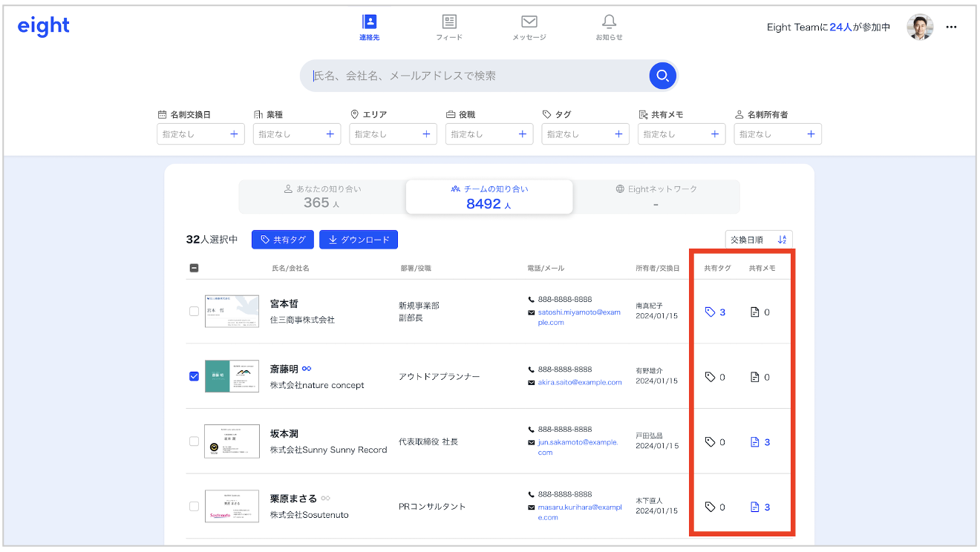
Task: Open the メッセージ envelope icon
Action: (529, 26)
